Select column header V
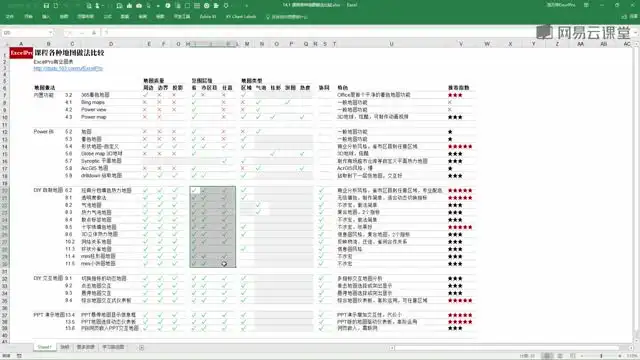Screen dimensions: 640x360 click(461, 44)
